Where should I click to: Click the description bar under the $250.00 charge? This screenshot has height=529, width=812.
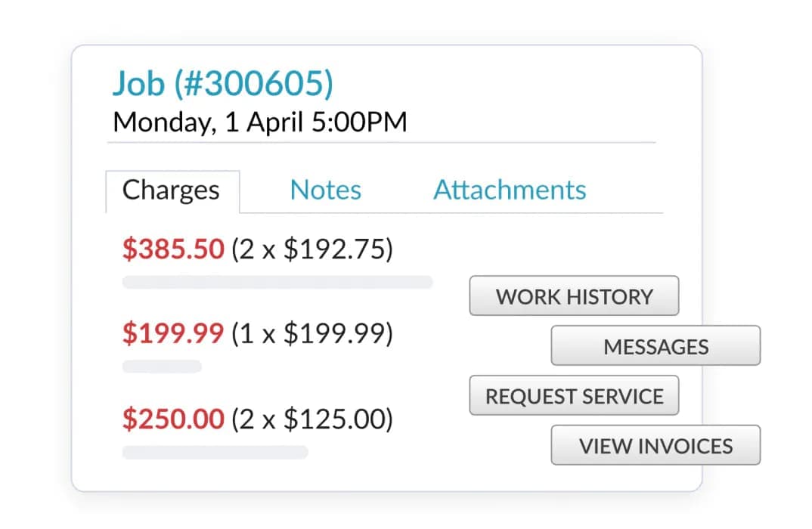(x=215, y=453)
